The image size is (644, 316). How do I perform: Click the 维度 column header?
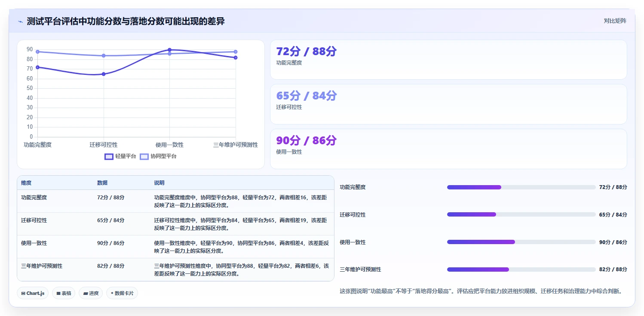26,183
